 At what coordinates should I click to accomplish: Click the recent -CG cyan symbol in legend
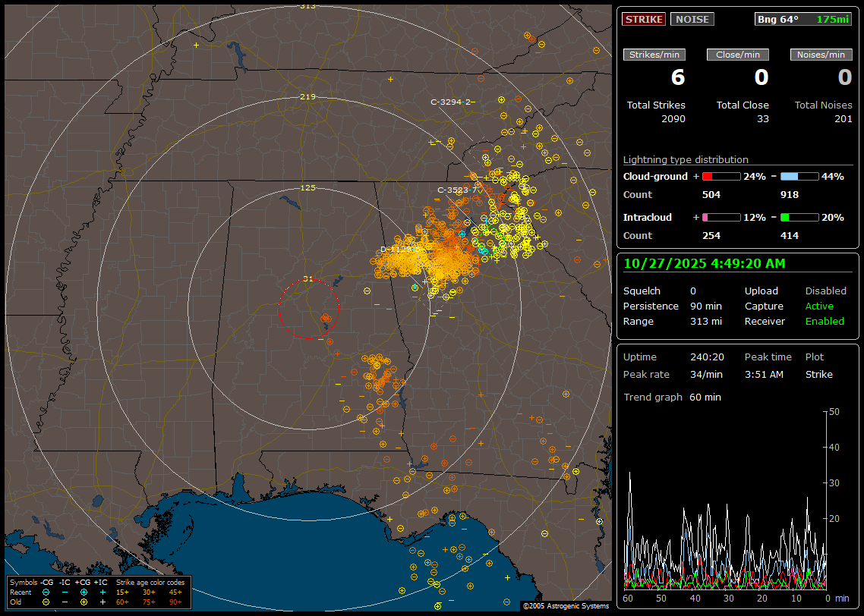46,592
